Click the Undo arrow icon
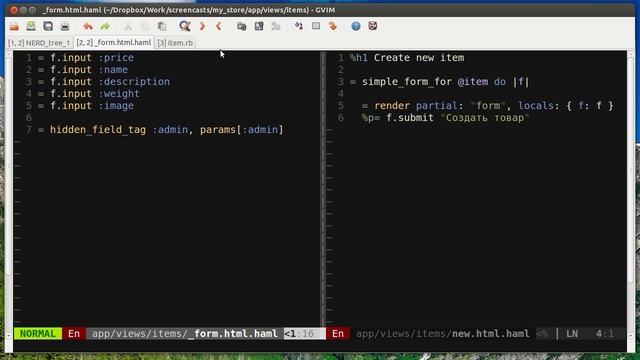Image resolution: width=640 pixels, height=360 pixels. 88,27
